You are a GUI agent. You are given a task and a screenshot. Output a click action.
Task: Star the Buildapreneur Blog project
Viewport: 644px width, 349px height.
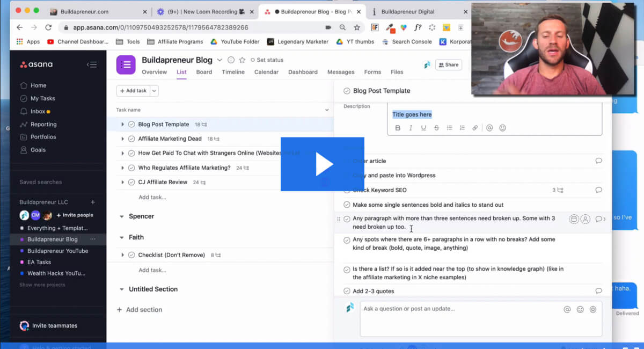[x=242, y=60]
